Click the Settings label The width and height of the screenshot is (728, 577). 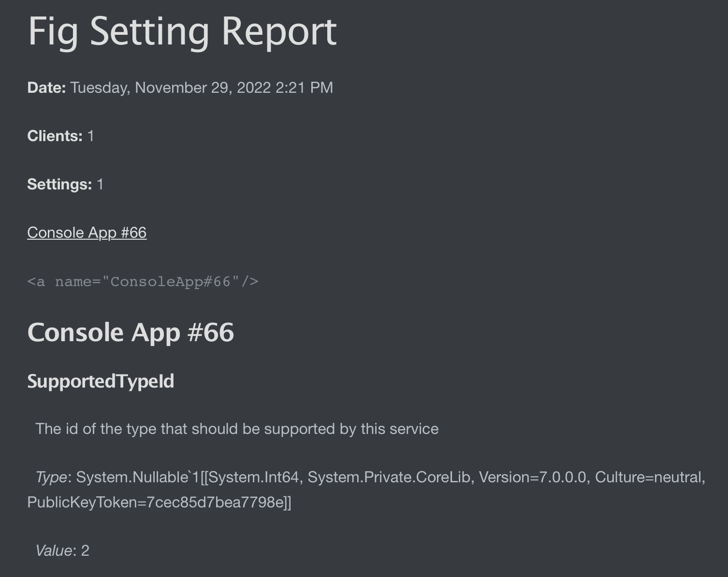59,184
